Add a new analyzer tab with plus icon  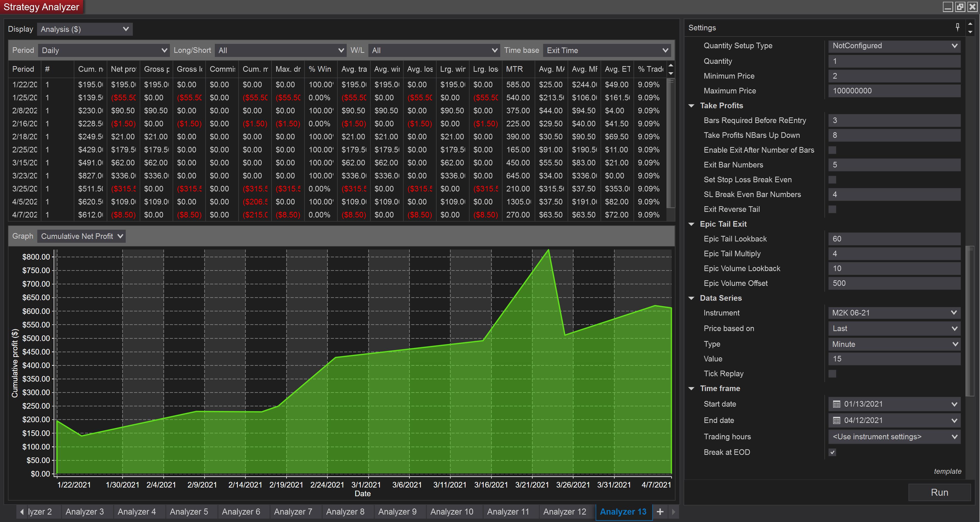pos(660,512)
